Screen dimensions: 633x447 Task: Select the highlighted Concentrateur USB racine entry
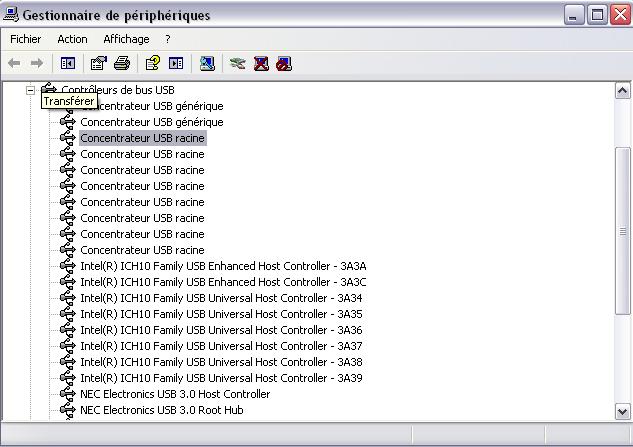(x=142, y=138)
